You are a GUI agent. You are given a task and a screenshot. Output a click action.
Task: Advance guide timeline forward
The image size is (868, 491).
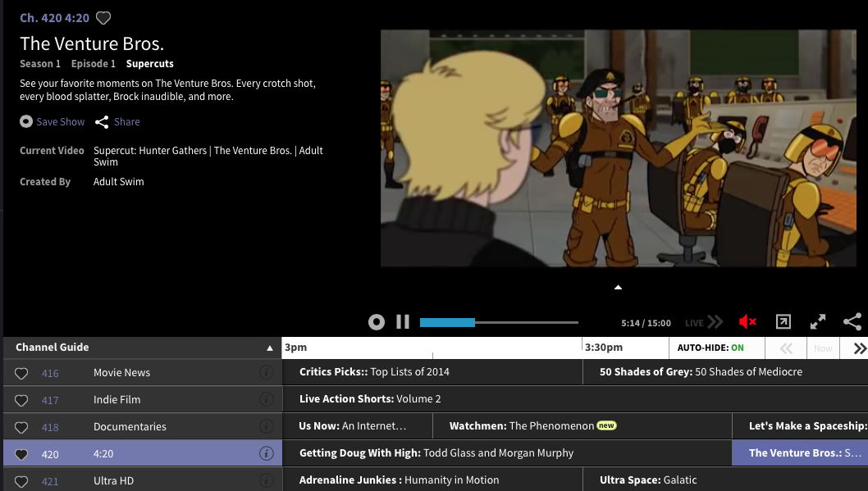(x=858, y=348)
